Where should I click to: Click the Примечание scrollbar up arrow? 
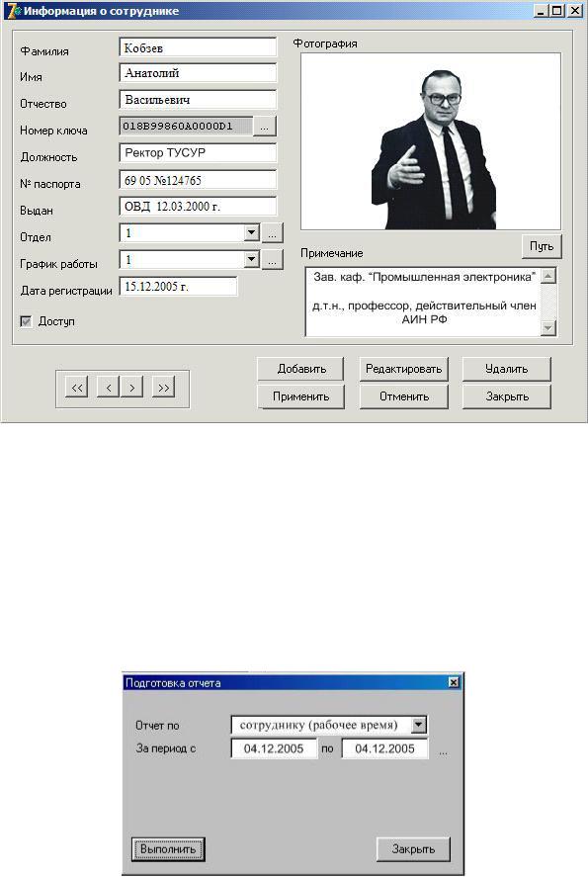[x=548, y=276]
